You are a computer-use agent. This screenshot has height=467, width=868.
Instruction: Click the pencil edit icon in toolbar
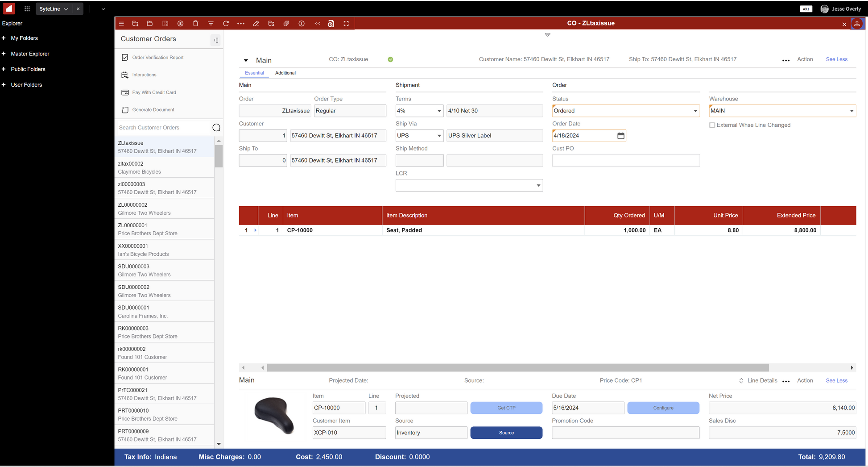coord(256,24)
